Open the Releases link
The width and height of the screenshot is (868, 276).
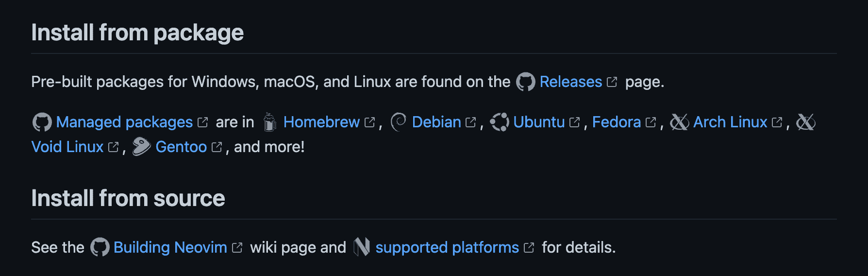(x=570, y=82)
